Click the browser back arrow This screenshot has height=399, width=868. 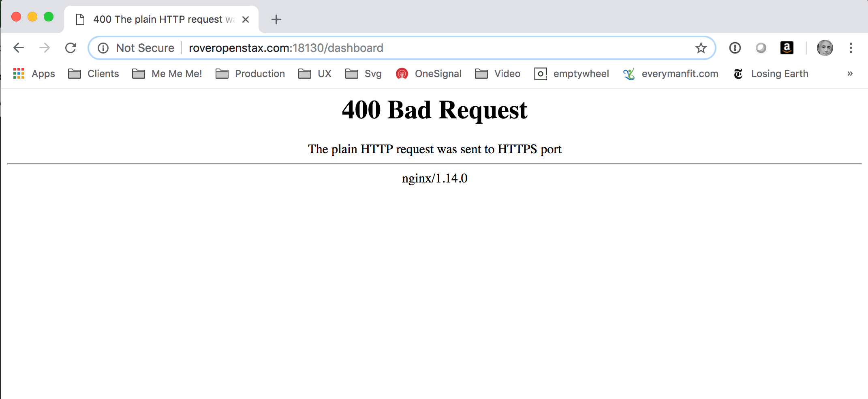point(19,48)
